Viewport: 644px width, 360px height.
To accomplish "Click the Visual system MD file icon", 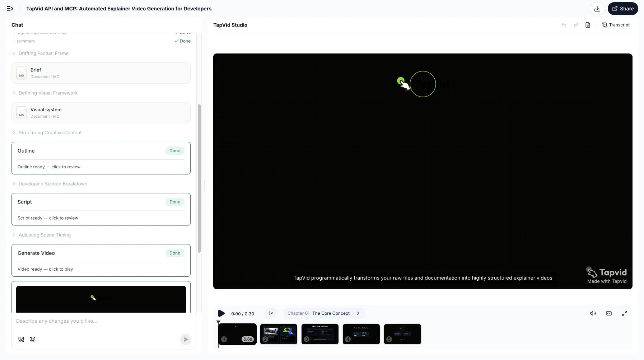I will click(x=22, y=113).
